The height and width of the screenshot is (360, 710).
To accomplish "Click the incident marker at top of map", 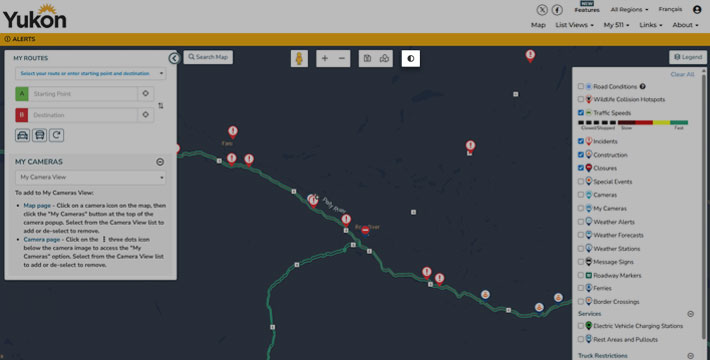I will [530, 55].
